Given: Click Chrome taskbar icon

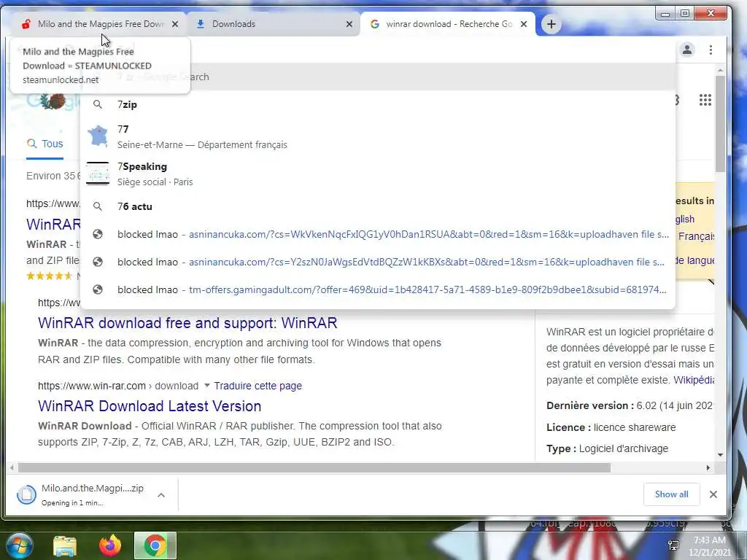Looking at the screenshot, I should (x=155, y=545).
